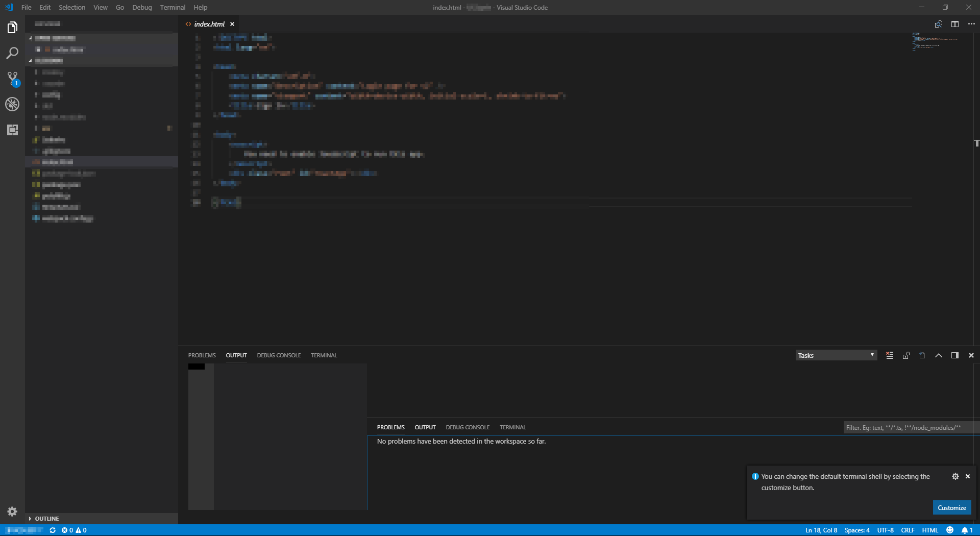The height and width of the screenshot is (536, 980).
Task: Click Ln 18, Col 8 in status bar
Action: pyautogui.click(x=821, y=530)
